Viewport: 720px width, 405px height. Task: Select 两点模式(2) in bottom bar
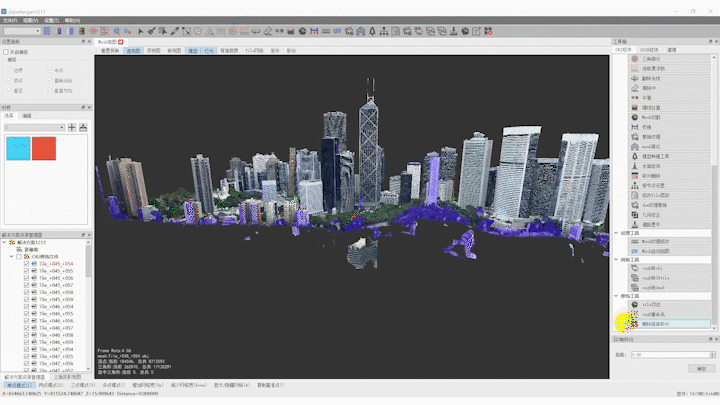(x=51, y=385)
